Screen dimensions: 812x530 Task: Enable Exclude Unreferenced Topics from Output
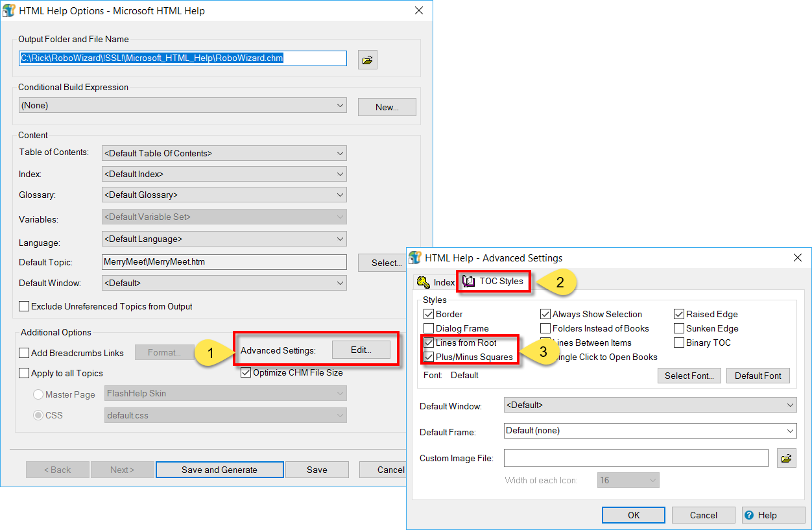pos(24,306)
